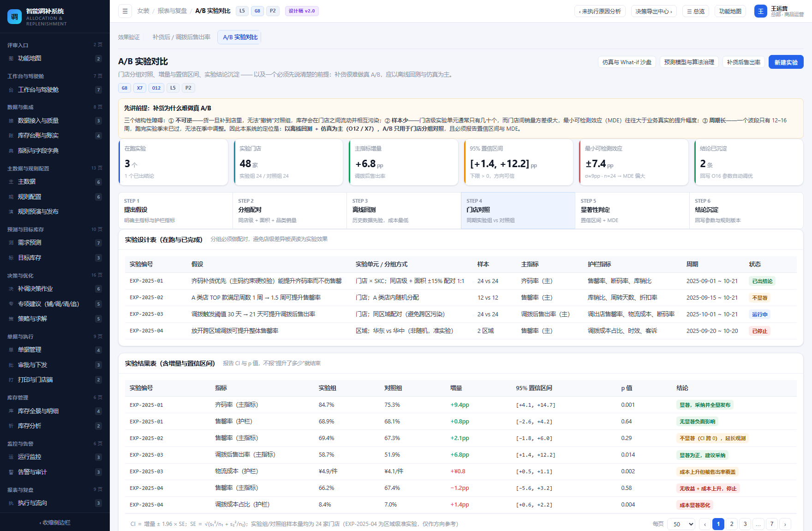Click the 账 icon beside 库存台账与账实
The image size is (812, 531).
tap(11, 136)
